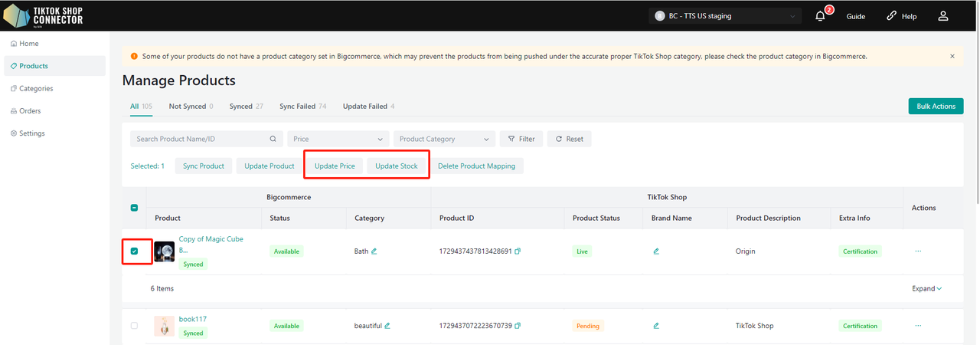Open Products in the sidebar
This screenshot has height=345, width=980.
[x=54, y=66]
